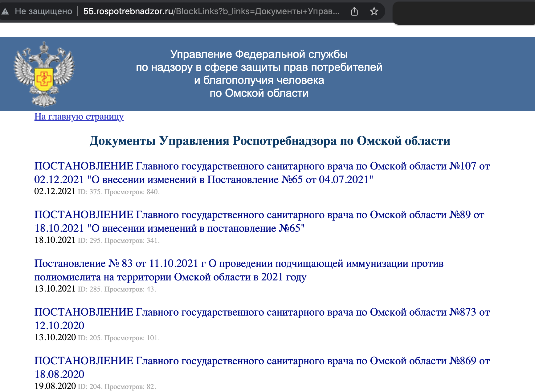Bookmark this page with the star icon
535x392 pixels.
[374, 11]
